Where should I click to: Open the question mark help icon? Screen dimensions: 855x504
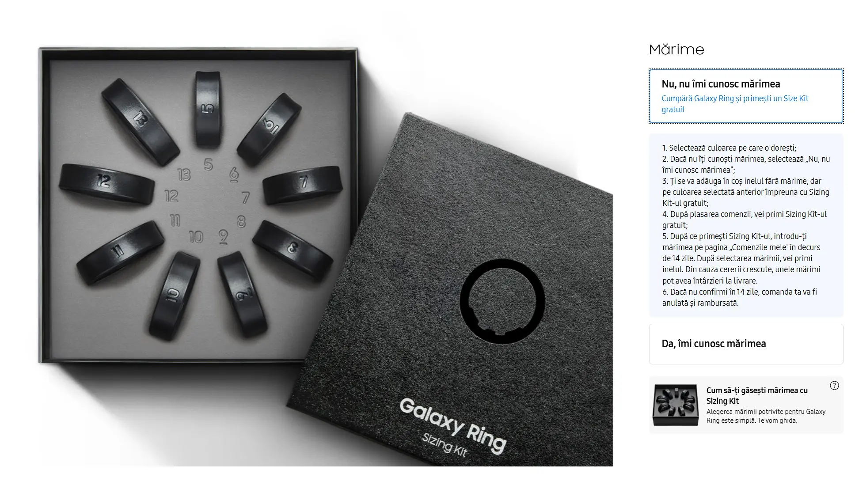click(x=834, y=386)
